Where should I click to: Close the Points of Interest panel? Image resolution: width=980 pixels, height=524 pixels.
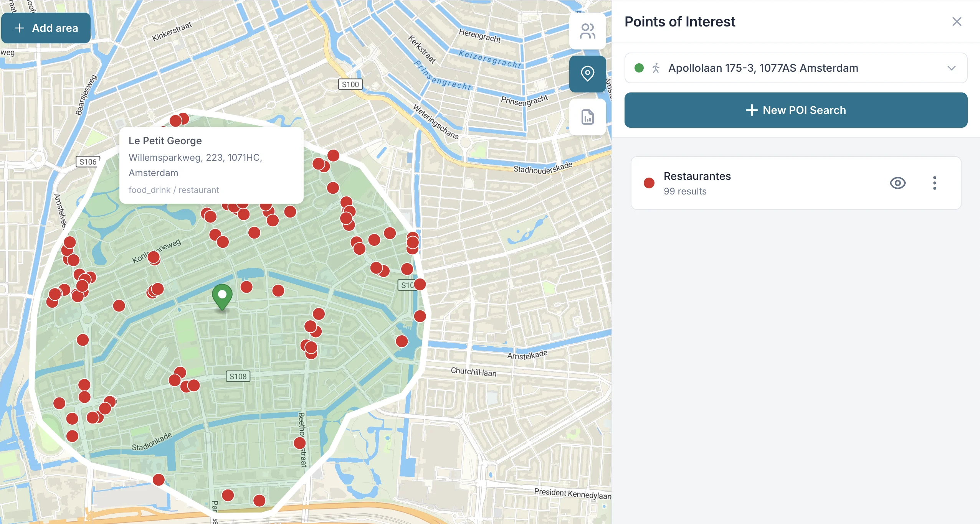point(957,22)
